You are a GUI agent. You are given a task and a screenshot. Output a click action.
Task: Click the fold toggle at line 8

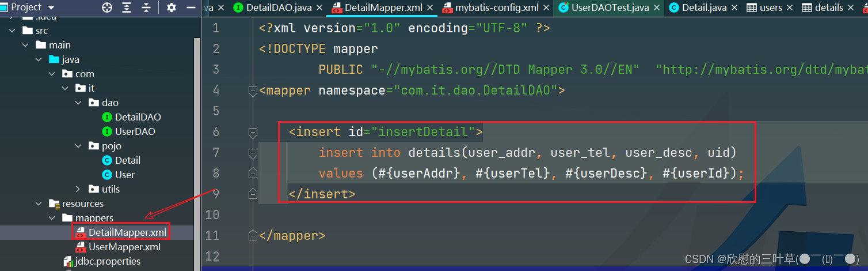252,174
